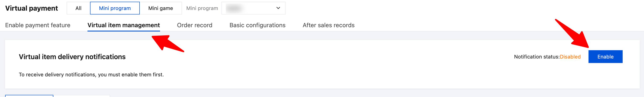Click the gray Mini program field label
The width and height of the screenshot is (644, 97).
pos(202,8)
